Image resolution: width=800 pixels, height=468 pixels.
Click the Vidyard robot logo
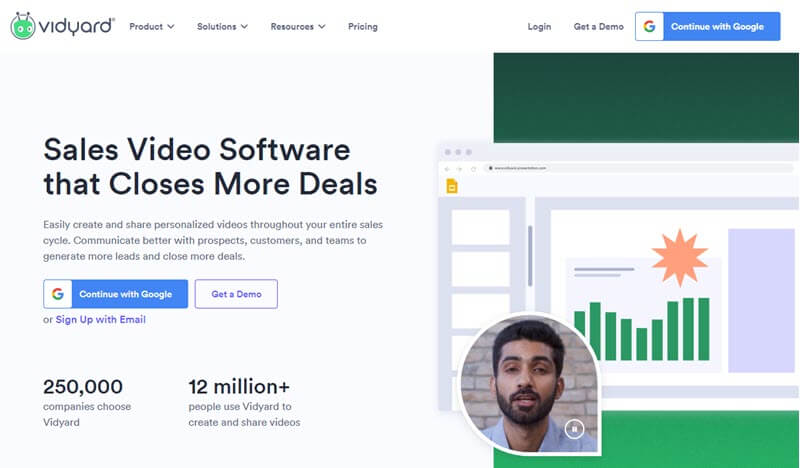point(23,26)
